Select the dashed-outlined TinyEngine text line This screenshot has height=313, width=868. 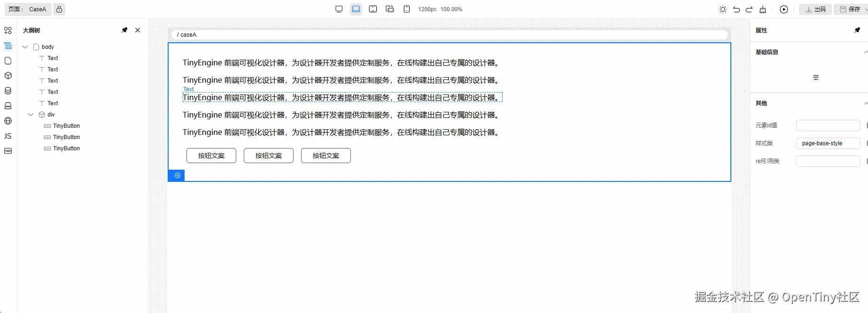[342, 98]
